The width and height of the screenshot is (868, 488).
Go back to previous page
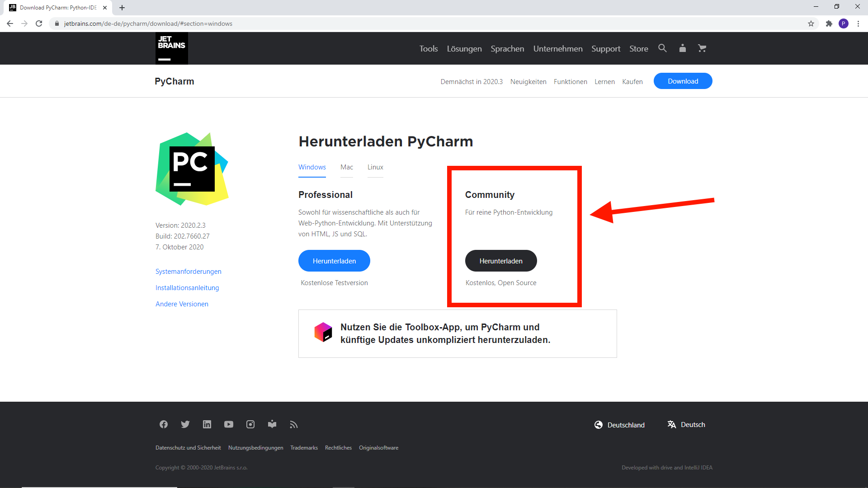click(10, 23)
